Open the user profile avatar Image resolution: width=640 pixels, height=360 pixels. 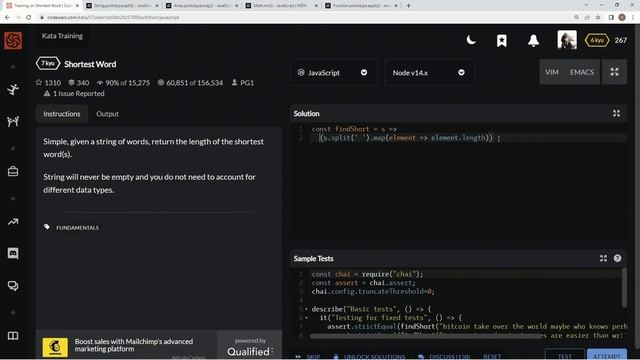pyautogui.click(x=567, y=40)
